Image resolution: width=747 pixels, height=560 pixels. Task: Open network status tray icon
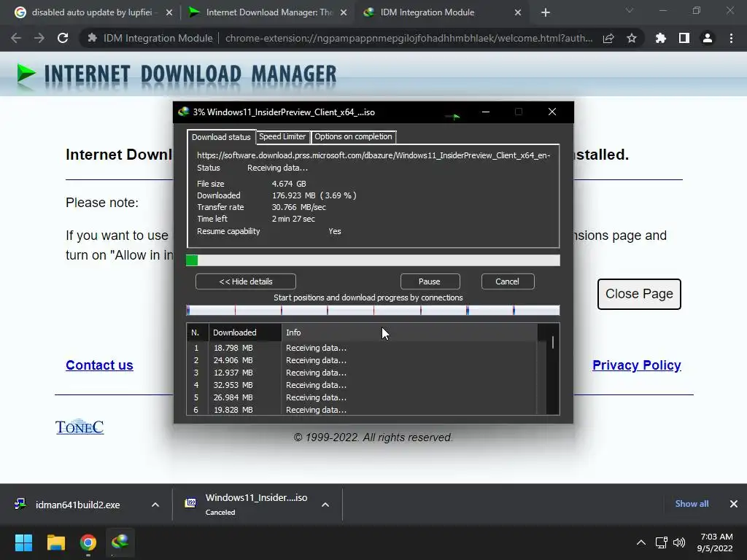click(661, 542)
